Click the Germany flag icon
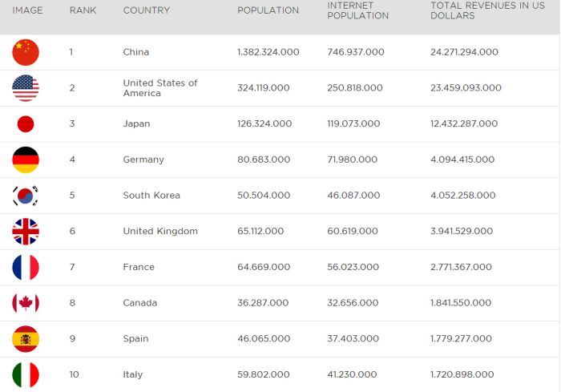 [26, 160]
